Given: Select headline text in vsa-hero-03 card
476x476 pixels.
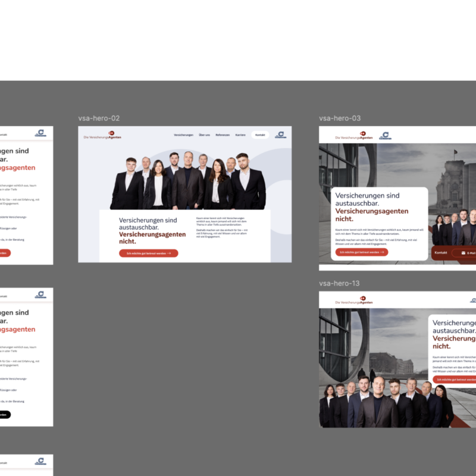Looking at the screenshot, I should tap(371, 207).
